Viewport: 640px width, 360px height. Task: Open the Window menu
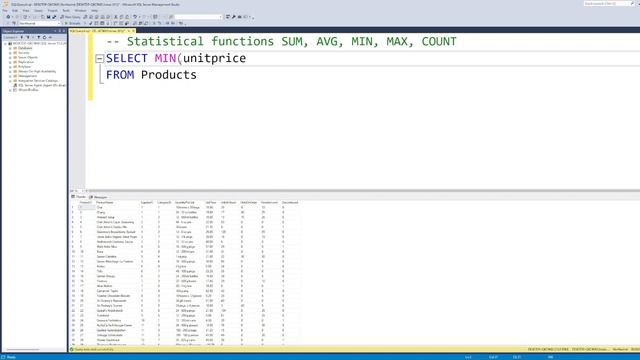pos(80,11)
